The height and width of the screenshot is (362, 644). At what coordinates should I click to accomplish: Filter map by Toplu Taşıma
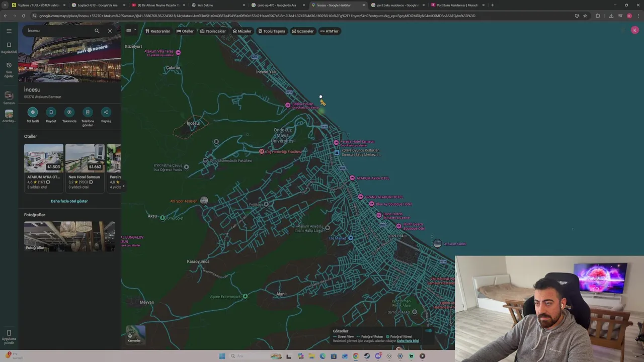click(x=272, y=31)
